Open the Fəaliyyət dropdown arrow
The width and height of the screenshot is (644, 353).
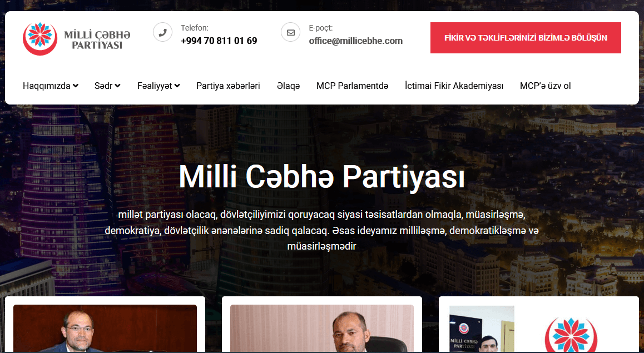pos(177,86)
